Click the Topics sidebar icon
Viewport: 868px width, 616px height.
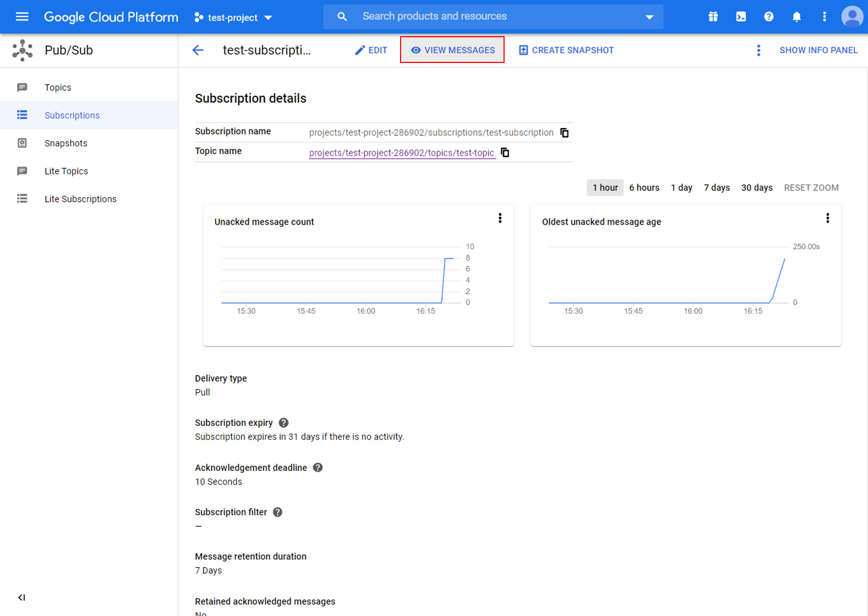(22, 88)
